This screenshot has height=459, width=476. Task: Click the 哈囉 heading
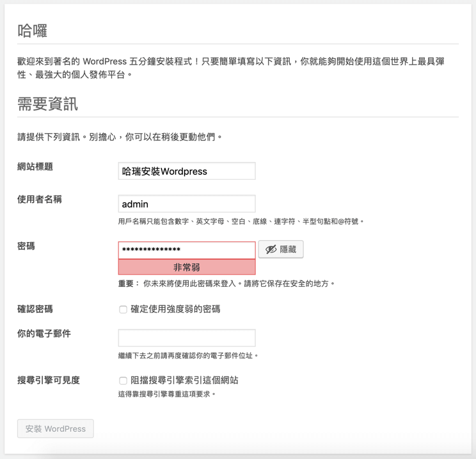point(32,31)
